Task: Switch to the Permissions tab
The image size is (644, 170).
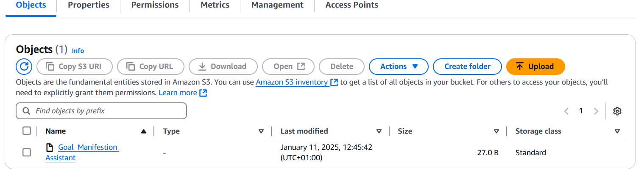Action: click(155, 5)
